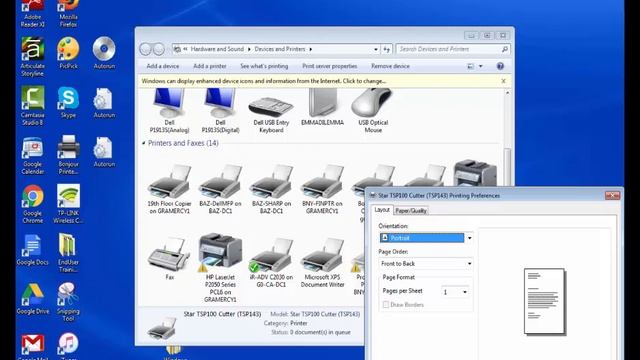Screen dimensions: 640x360
Task: Open Bonjour Printer wizard icon
Action: point(68,154)
